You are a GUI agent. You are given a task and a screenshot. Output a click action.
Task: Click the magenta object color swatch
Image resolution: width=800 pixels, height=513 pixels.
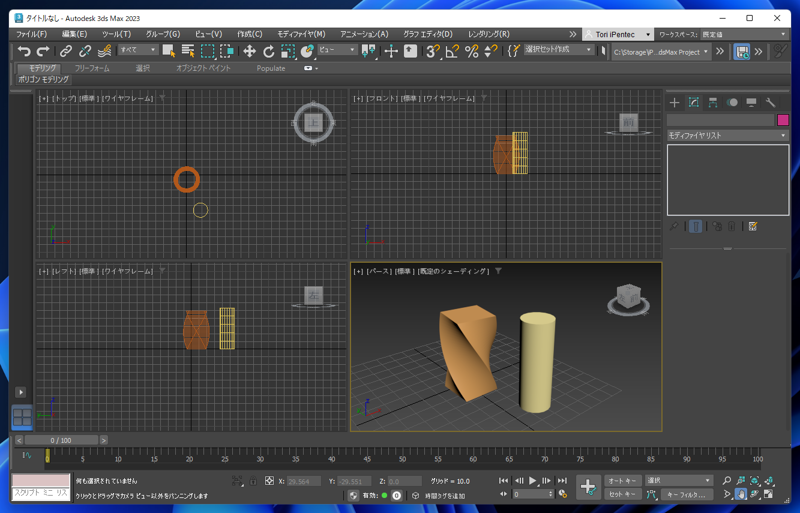(783, 120)
